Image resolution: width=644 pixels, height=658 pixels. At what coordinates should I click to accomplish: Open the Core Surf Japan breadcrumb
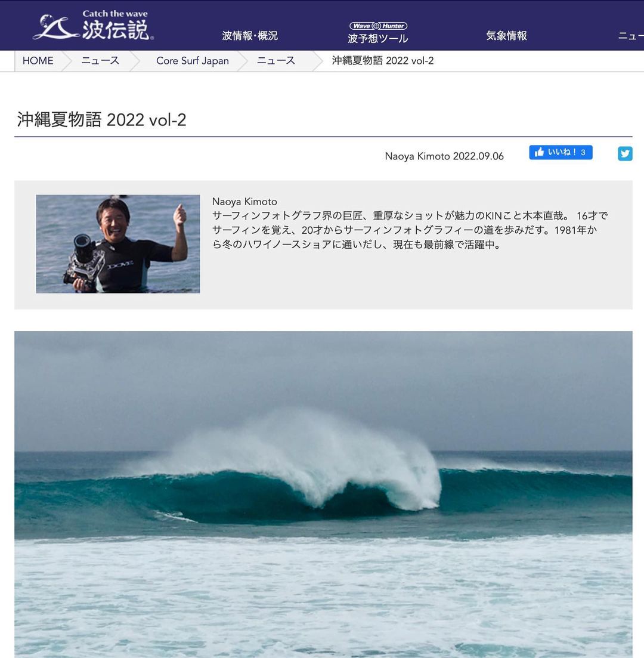click(192, 61)
